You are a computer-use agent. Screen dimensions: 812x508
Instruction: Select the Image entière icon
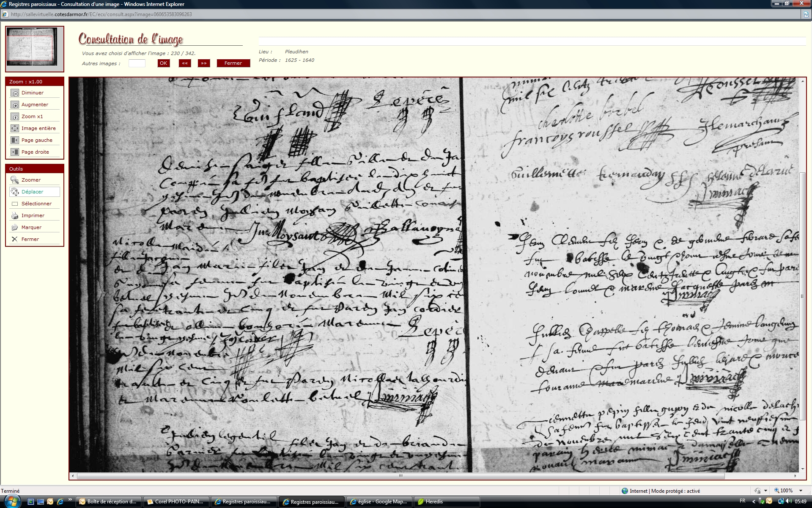15,128
